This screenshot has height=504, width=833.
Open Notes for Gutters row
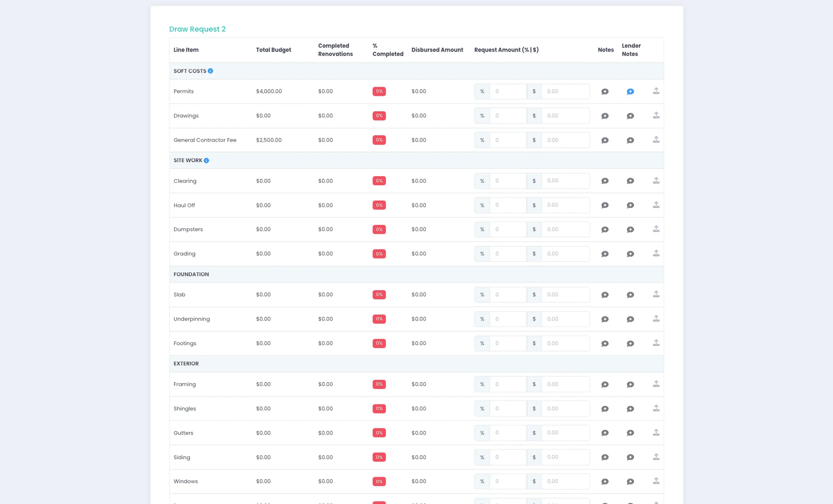click(605, 433)
